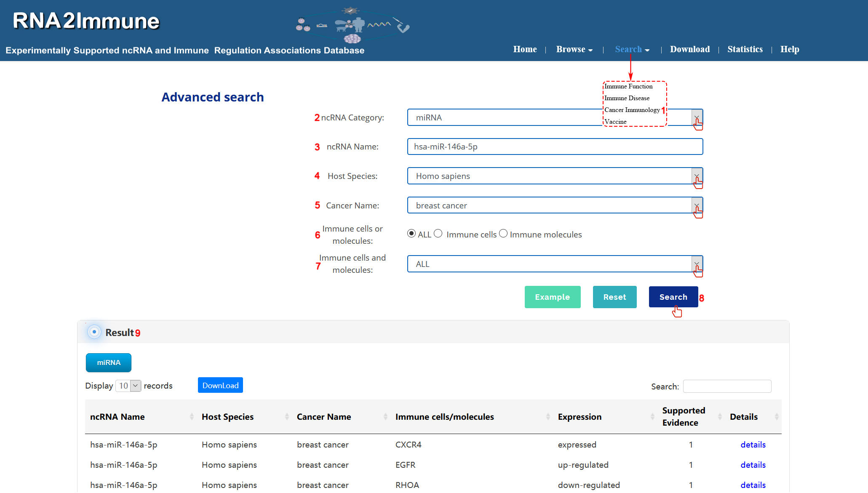The width and height of the screenshot is (868, 493).
Task: Sort by Supported Evidence column arrows
Action: (x=720, y=417)
